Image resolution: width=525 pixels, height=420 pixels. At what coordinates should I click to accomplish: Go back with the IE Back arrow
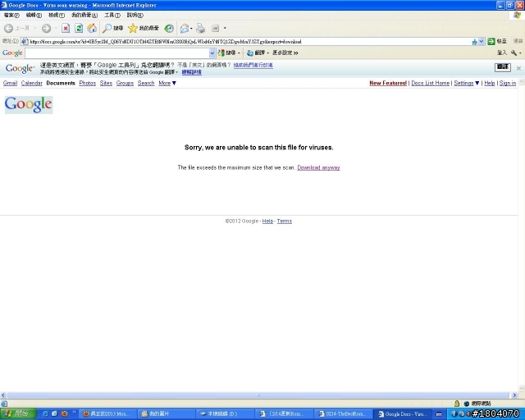(x=9, y=29)
